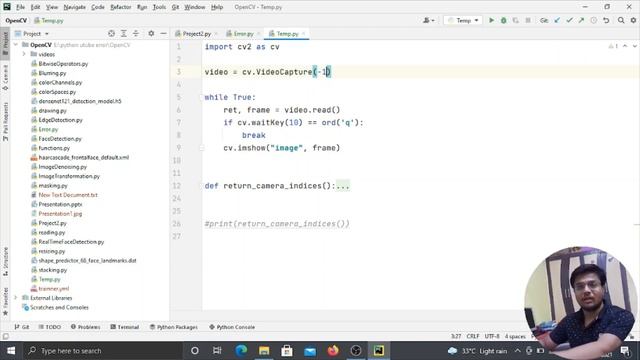Open the Refactor menu
Viewport: 640px width, 360px height.
(x=121, y=7)
